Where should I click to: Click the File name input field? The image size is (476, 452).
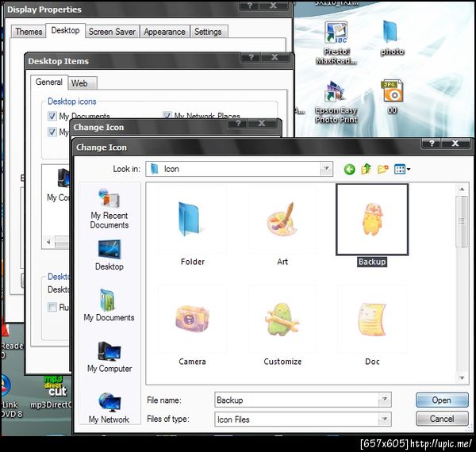click(297, 400)
